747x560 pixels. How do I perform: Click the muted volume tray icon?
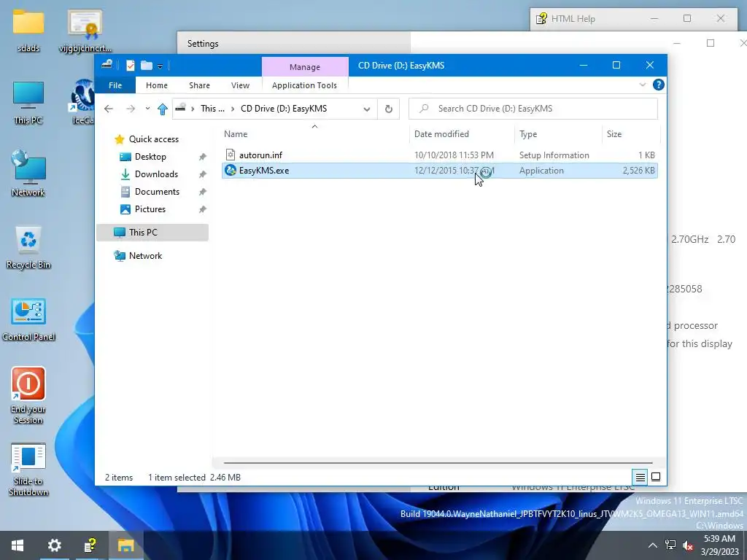(x=687, y=545)
